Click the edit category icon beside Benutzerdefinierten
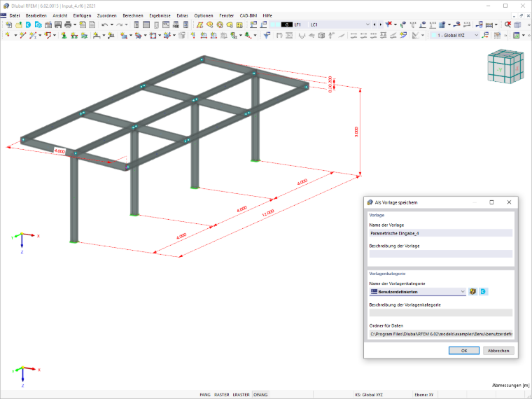 [x=472, y=291]
